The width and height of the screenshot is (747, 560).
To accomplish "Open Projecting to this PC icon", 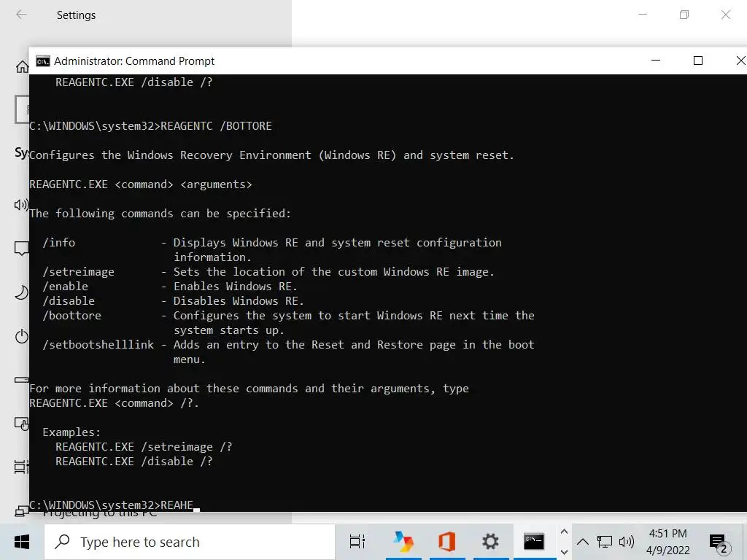I will point(21,511).
